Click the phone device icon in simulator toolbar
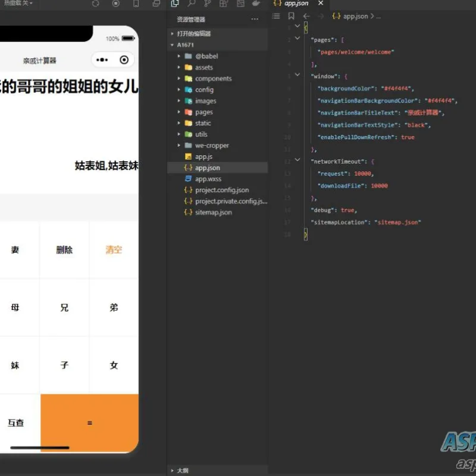 tap(136, 4)
